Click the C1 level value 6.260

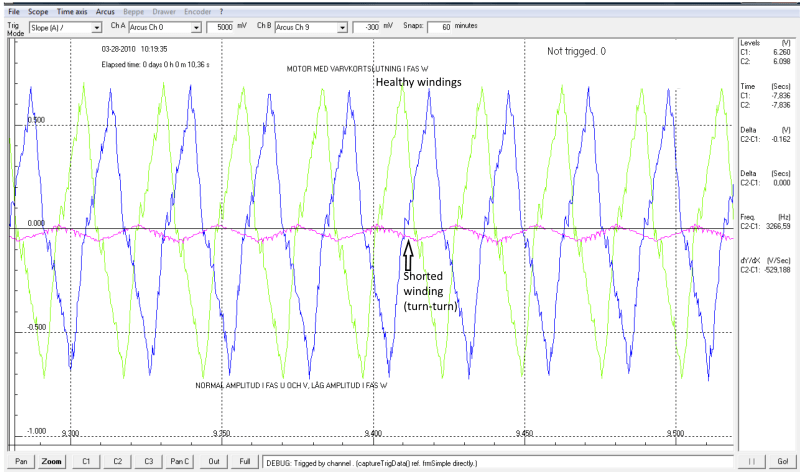(x=781, y=52)
